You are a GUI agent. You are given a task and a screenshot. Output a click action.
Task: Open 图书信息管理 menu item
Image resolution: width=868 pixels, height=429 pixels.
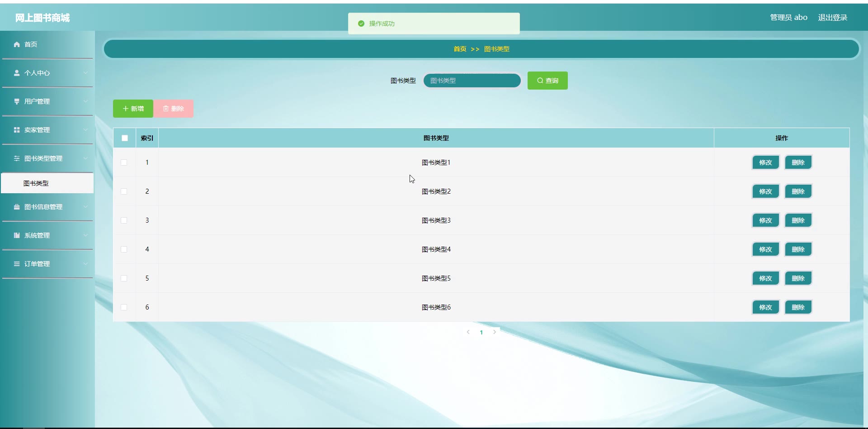coord(47,207)
